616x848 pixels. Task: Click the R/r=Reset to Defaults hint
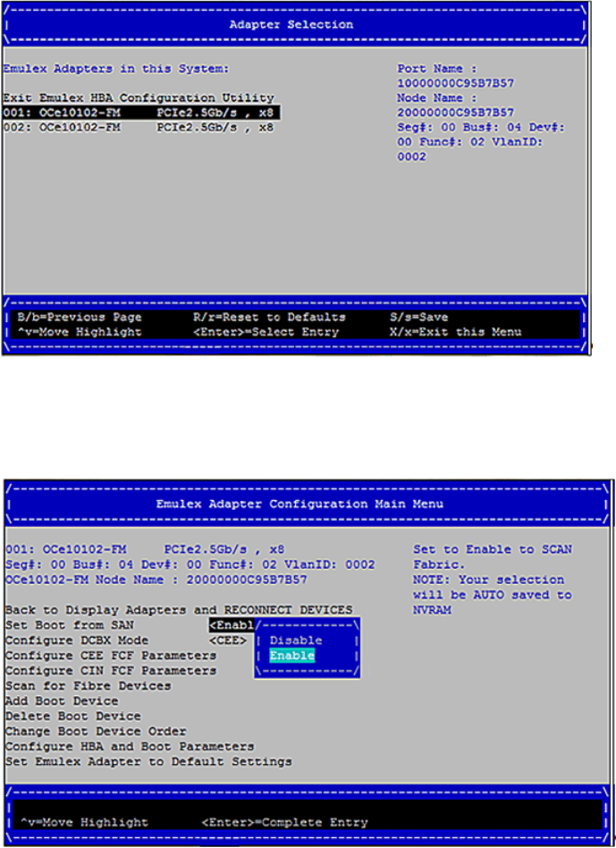coord(269,317)
